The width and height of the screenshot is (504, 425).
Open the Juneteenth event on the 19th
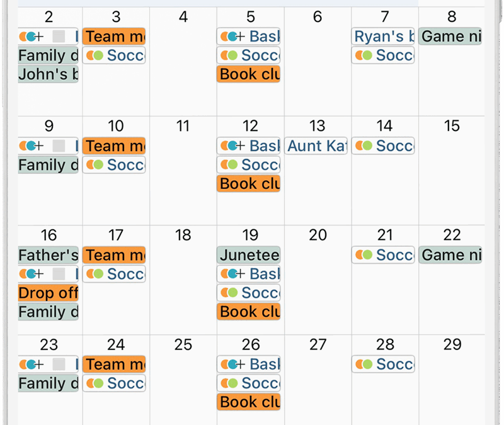(x=248, y=255)
